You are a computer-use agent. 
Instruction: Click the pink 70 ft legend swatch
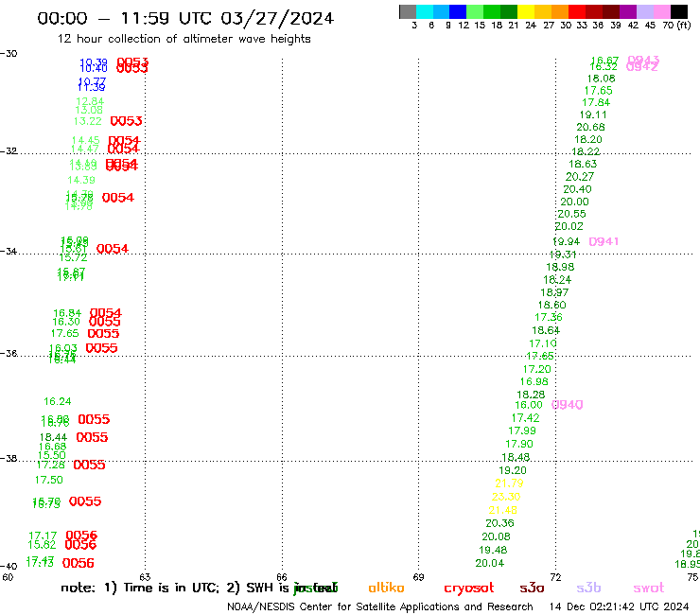(661, 11)
